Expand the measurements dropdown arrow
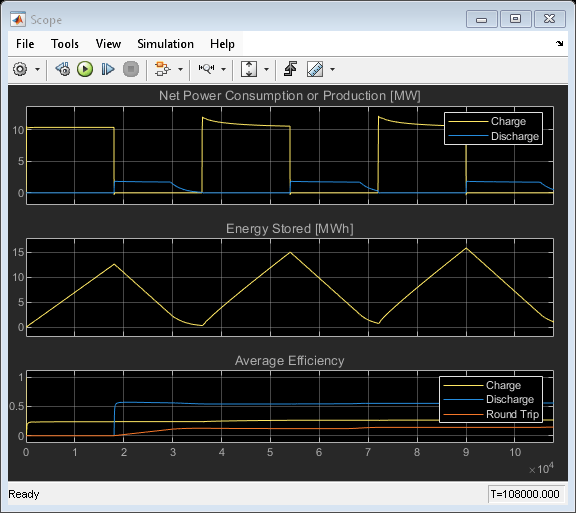576x513 pixels. pyautogui.click(x=332, y=69)
